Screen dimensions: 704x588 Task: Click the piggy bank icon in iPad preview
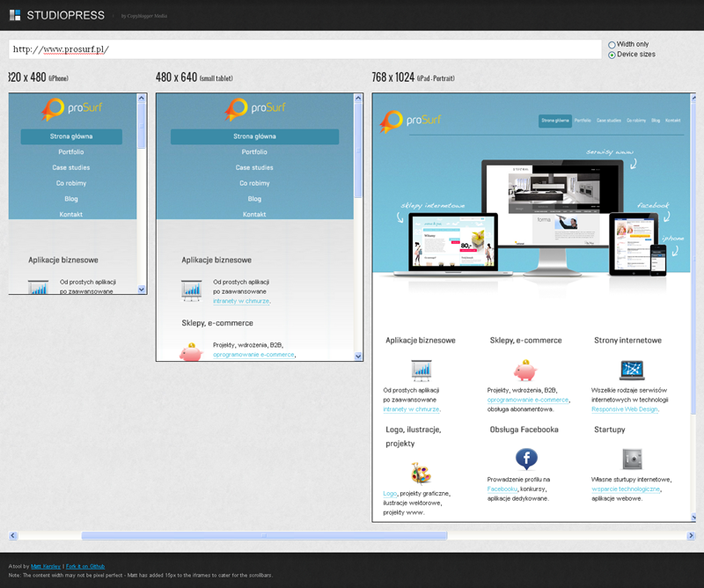pos(526,368)
